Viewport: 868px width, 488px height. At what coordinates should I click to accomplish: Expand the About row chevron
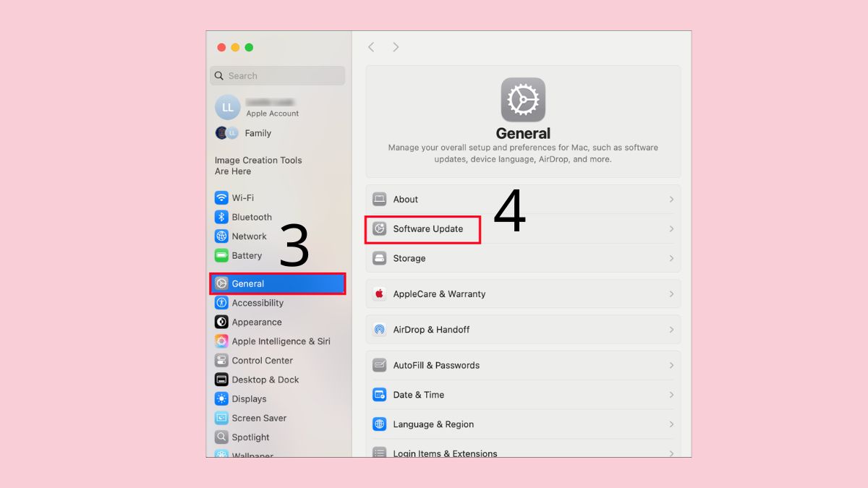coord(671,199)
